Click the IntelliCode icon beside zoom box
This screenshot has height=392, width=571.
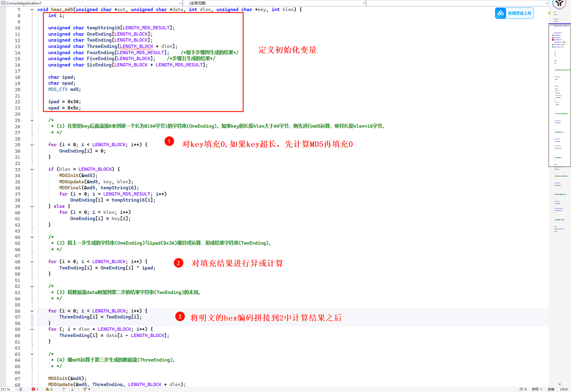[x=21, y=389]
